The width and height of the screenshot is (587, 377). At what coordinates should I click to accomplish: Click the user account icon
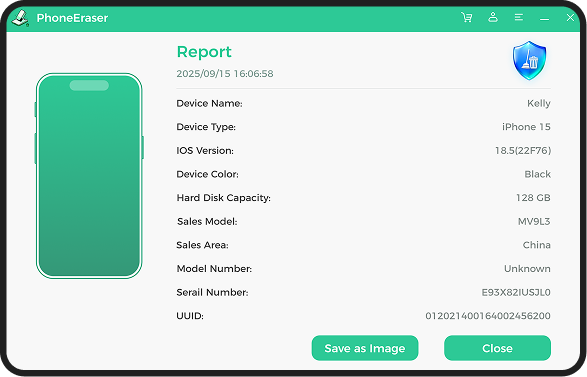tap(493, 17)
